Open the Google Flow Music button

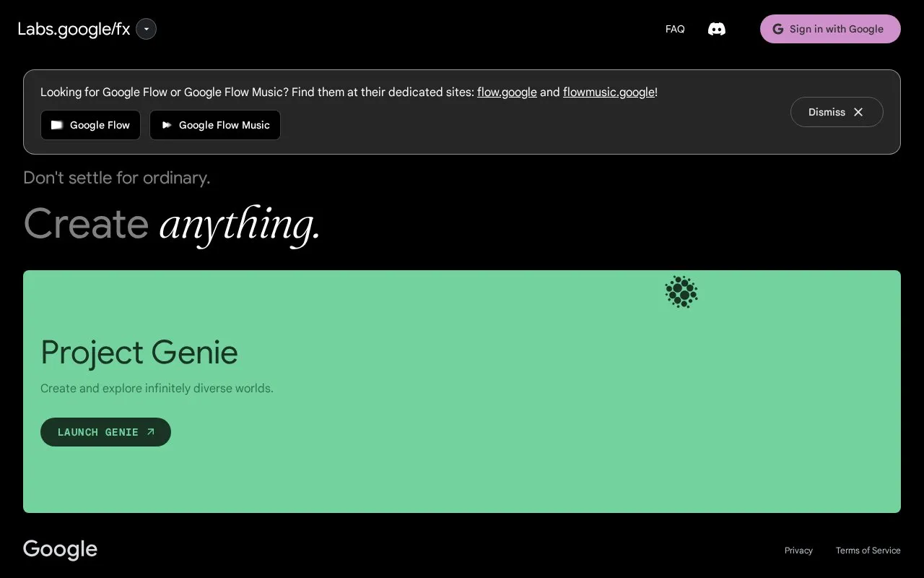click(215, 125)
